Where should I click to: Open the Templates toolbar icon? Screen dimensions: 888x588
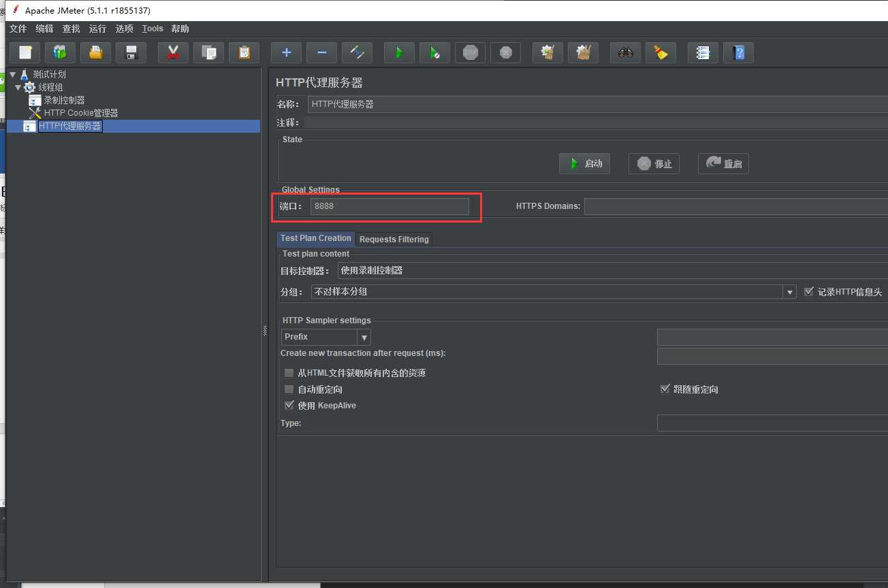61,52
